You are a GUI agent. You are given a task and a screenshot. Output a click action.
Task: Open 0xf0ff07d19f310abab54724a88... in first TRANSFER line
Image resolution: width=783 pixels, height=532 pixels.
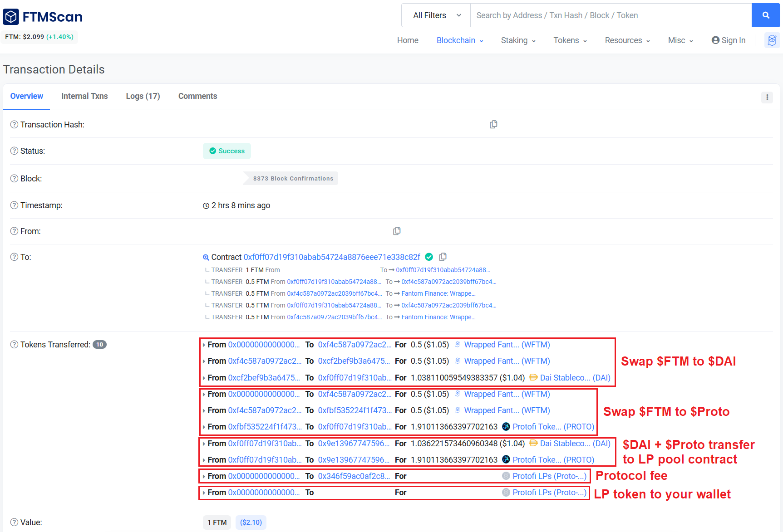tap(443, 270)
